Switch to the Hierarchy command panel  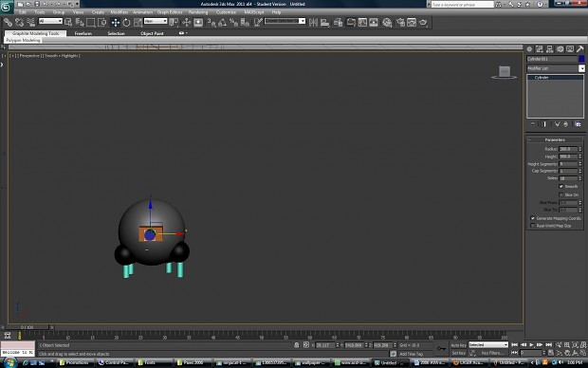(x=549, y=49)
